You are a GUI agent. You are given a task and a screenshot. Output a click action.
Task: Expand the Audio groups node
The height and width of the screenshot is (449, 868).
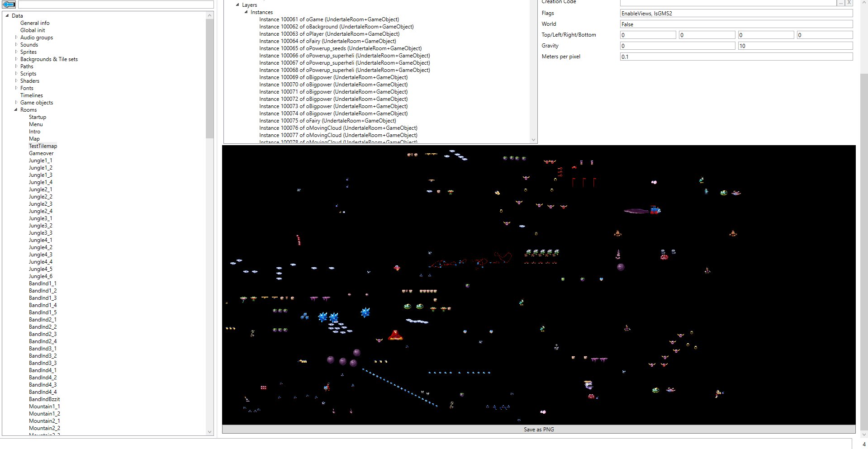click(16, 38)
